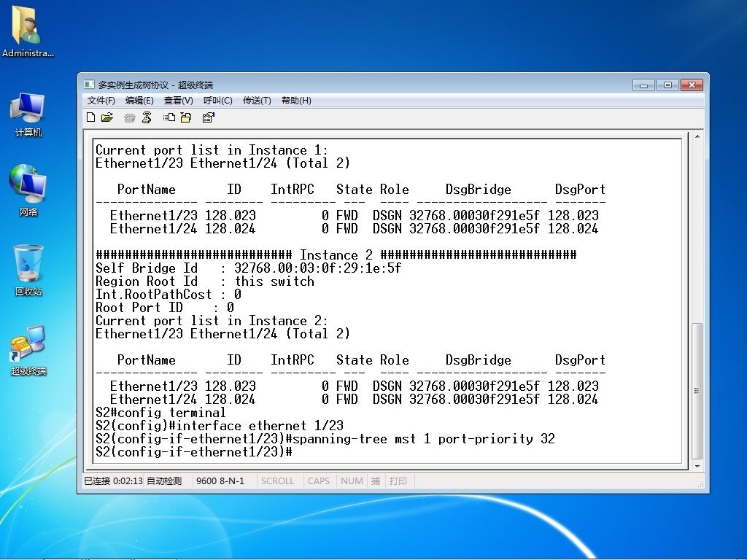
Task: Click the Properties toolbar icon
Action: 208,117
